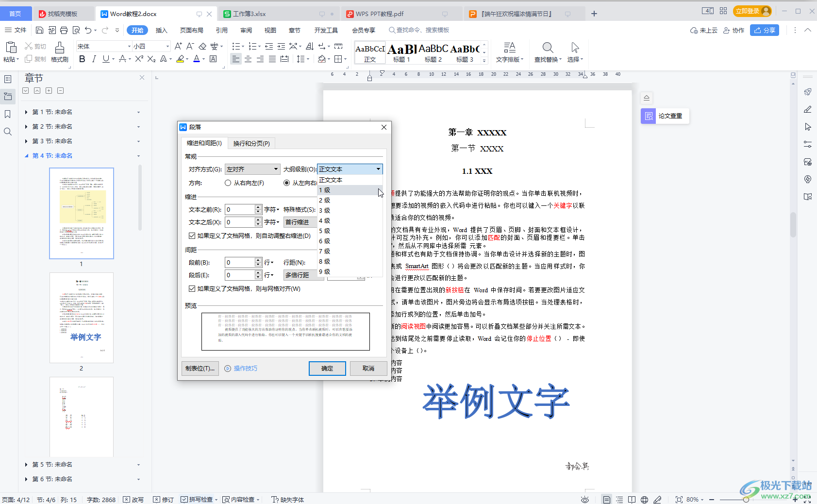The image size is (817, 504).
Task: Open the font size dropdown 小四
Action: point(167,46)
